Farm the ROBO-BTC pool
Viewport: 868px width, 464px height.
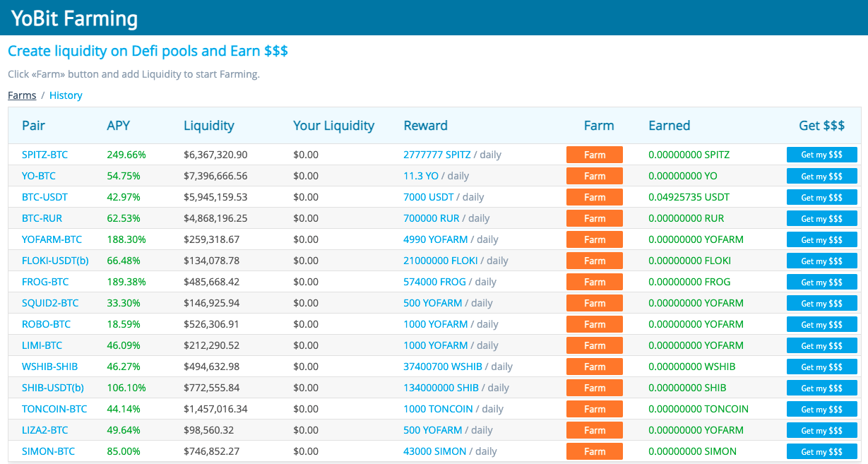pyautogui.click(x=595, y=324)
